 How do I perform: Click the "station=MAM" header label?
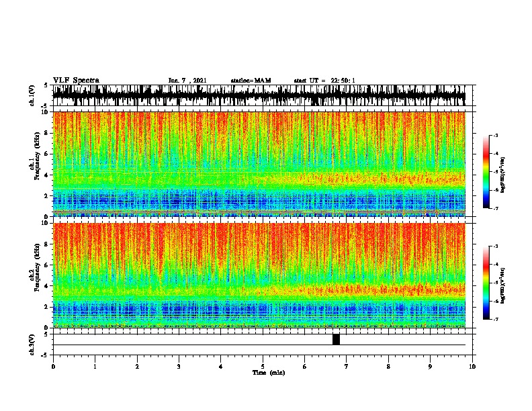tap(251, 81)
